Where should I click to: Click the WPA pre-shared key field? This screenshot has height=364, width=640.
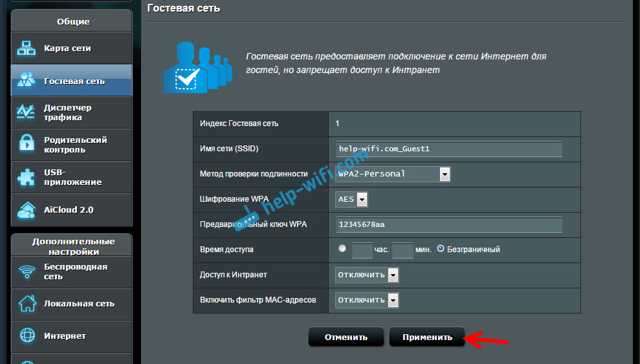[x=449, y=224]
